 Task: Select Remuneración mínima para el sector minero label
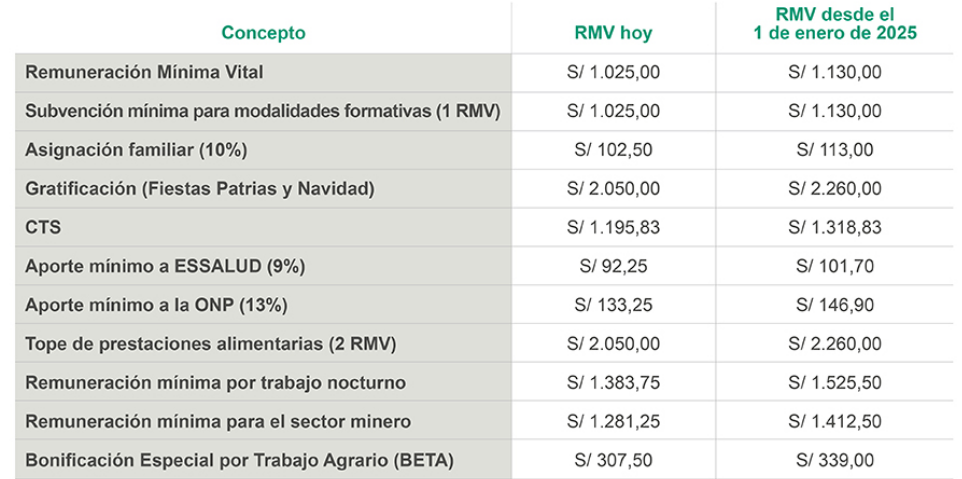pos(218,422)
